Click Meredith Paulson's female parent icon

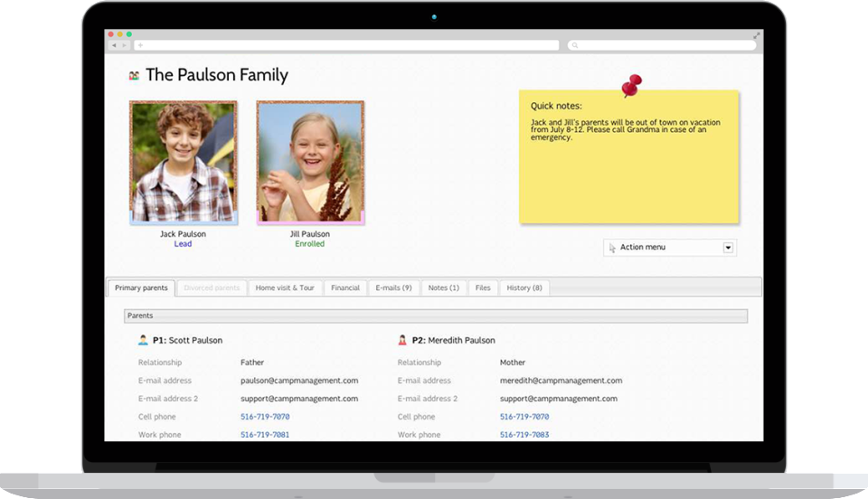tap(402, 340)
